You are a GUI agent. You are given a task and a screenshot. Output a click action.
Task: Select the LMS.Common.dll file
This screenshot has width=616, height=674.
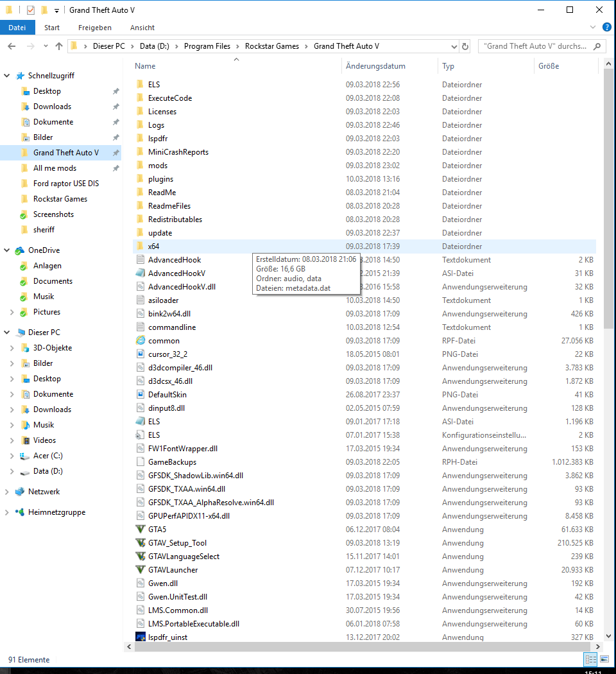point(364,610)
